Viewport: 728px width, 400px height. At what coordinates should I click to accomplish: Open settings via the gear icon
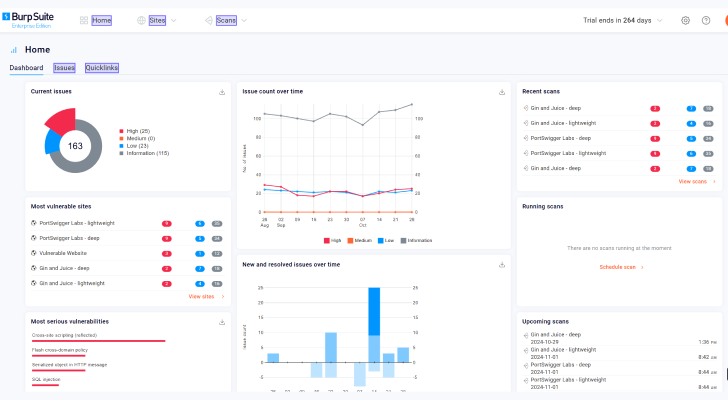pos(685,20)
